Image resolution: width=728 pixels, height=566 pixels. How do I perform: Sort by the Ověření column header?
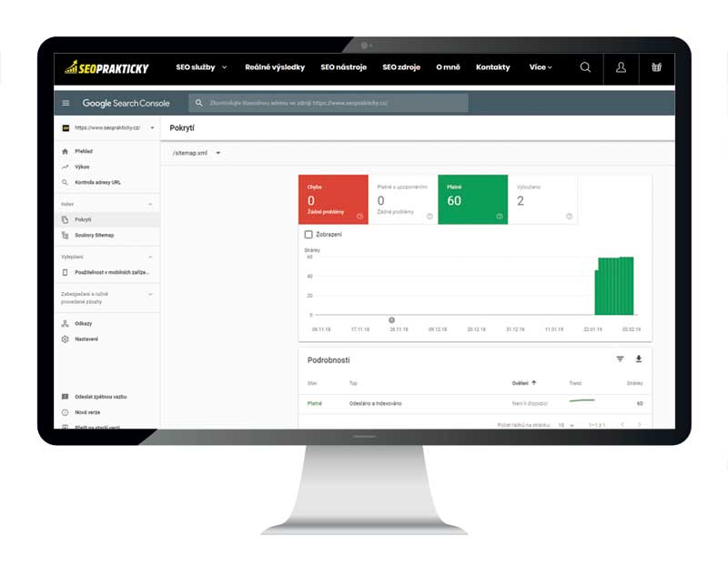520,383
